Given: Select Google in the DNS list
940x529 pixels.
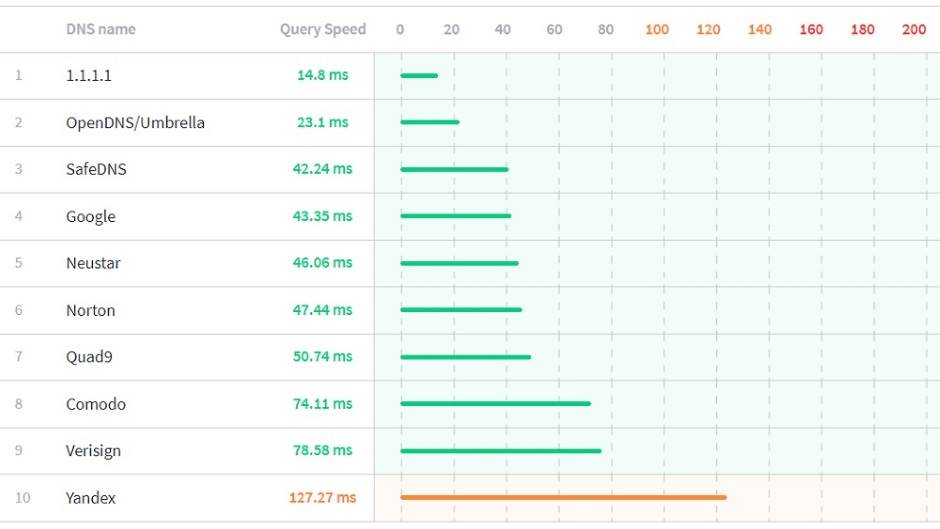Looking at the screenshot, I should (x=91, y=217).
